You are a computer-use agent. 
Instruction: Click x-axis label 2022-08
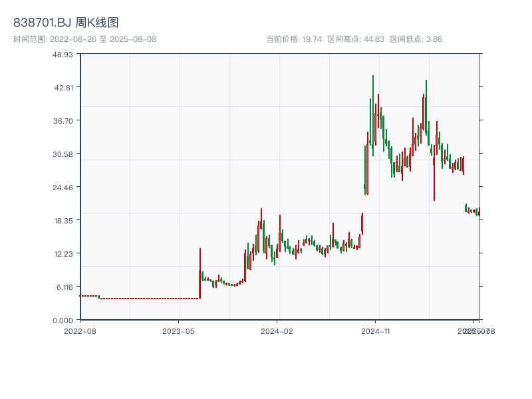click(x=80, y=331)
